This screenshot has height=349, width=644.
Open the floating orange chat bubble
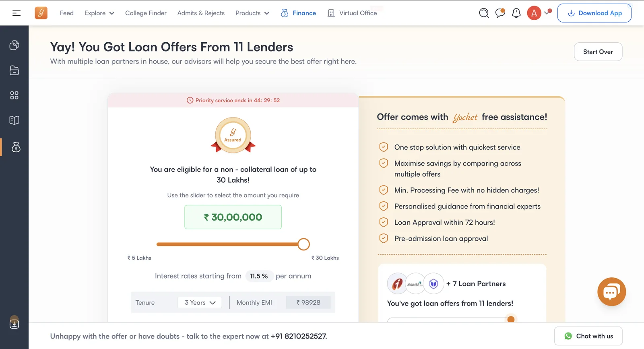coord(612,292)
